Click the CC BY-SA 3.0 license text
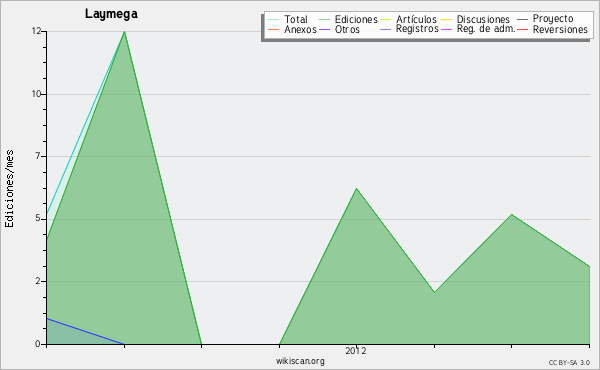Image resolution: width=600 pixels, height=370 pixels. tap(569, 363)
